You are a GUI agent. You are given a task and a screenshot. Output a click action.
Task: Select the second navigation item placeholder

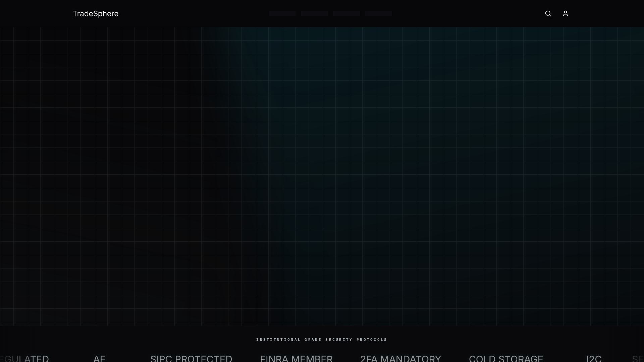(x=314, y=13)
